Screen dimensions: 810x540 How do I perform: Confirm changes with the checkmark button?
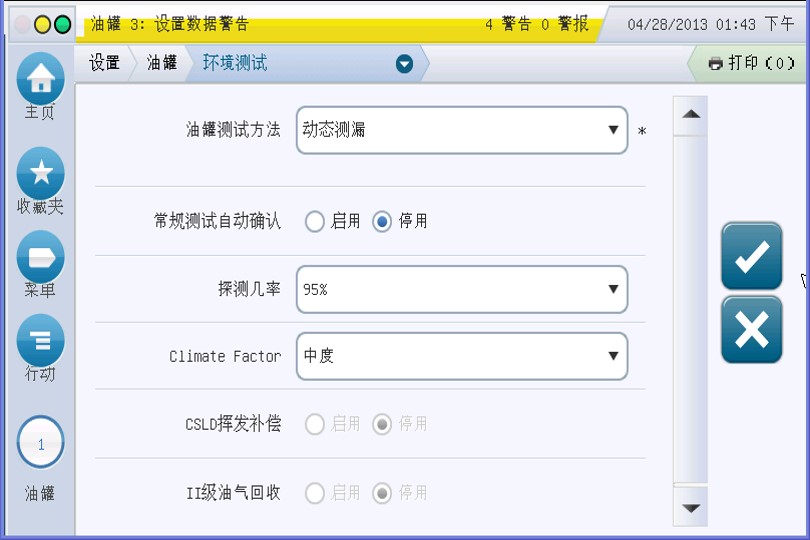[751, 257]
